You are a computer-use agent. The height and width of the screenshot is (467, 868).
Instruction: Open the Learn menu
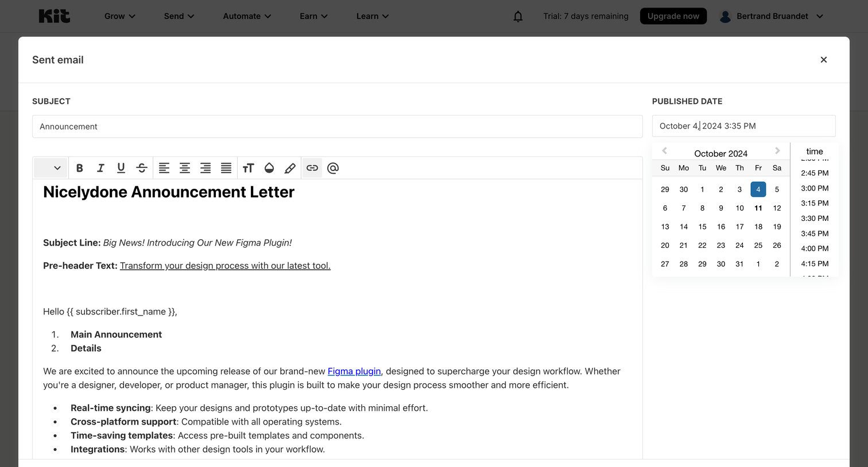373,16
